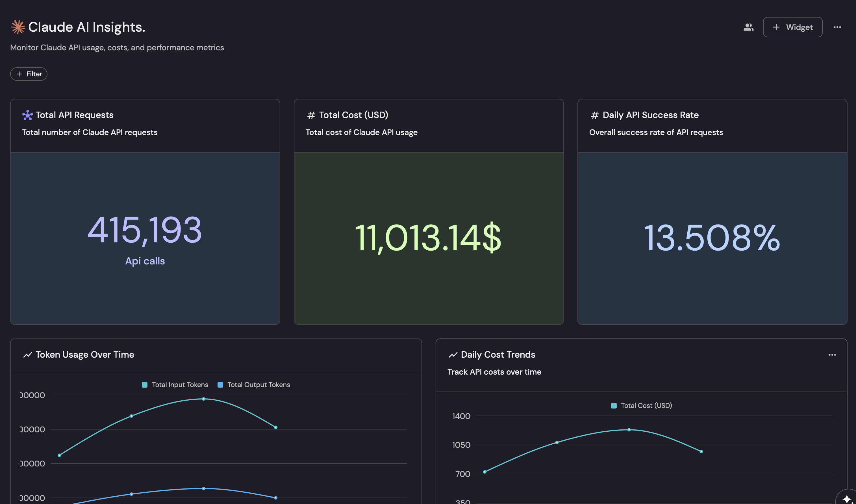The height and width of the screenshot is (504, 856).
Task: Click the trend icon beside Daily Cost Trends
Action: click(x=453, y=355)
